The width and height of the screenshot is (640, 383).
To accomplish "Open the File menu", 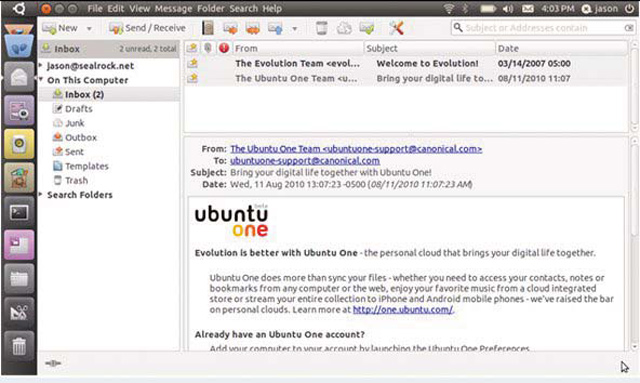I will pyautogui.click(x=95, y=8).
